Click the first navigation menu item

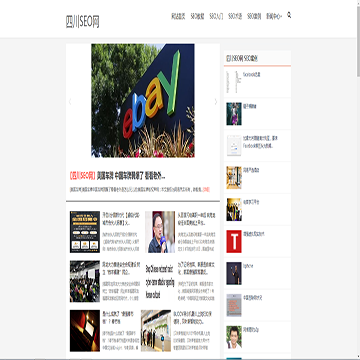[178, 16]
